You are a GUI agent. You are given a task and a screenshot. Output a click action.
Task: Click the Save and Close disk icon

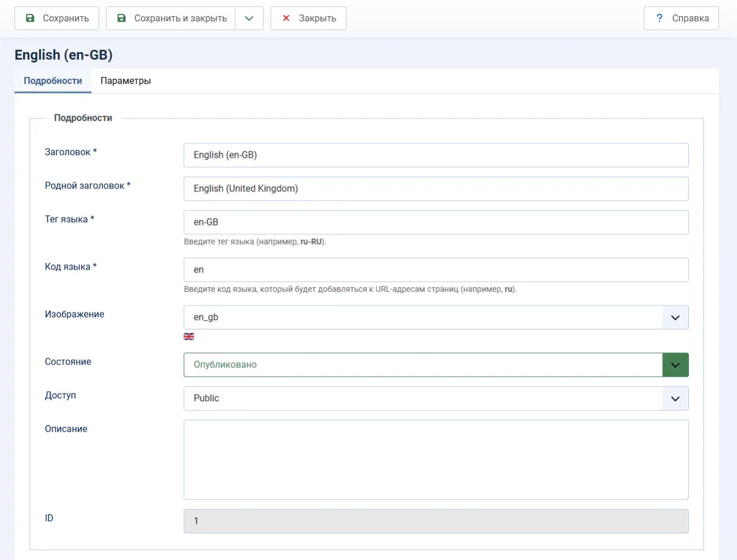122,19
